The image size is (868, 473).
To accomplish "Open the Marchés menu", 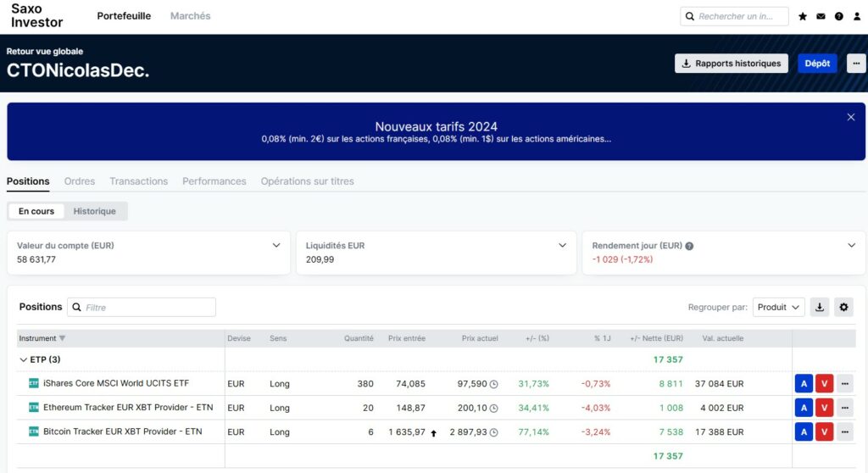I will [x=191, y=16].
